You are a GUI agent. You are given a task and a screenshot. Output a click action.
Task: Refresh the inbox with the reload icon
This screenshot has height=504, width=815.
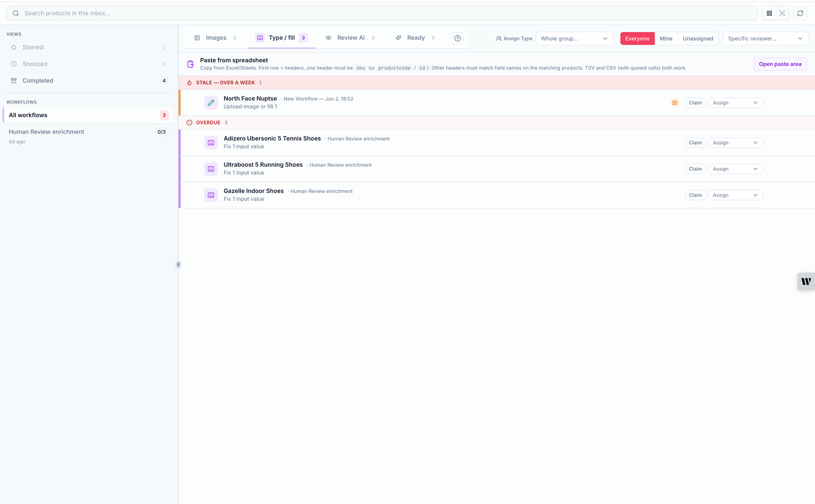[800, 13]
